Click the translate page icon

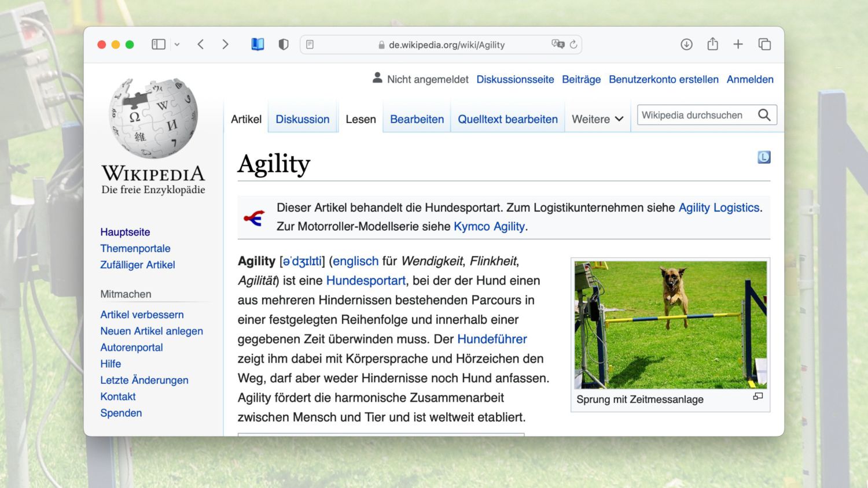558,44
